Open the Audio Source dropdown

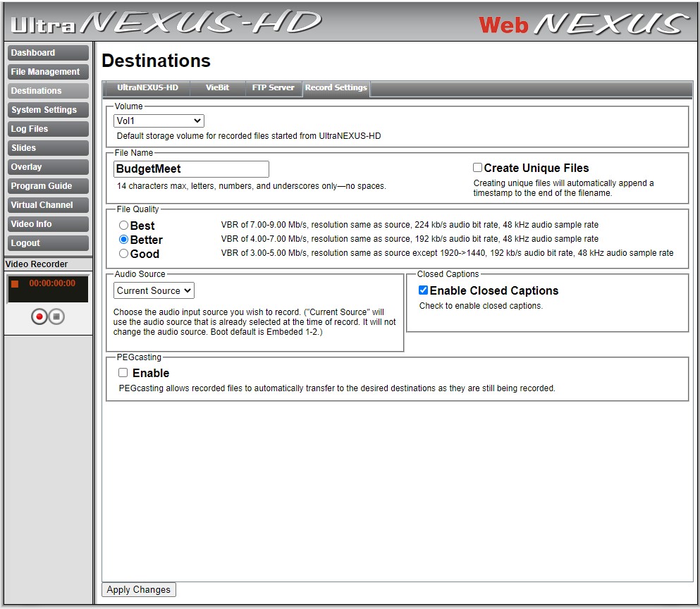(x=154, y=290)
